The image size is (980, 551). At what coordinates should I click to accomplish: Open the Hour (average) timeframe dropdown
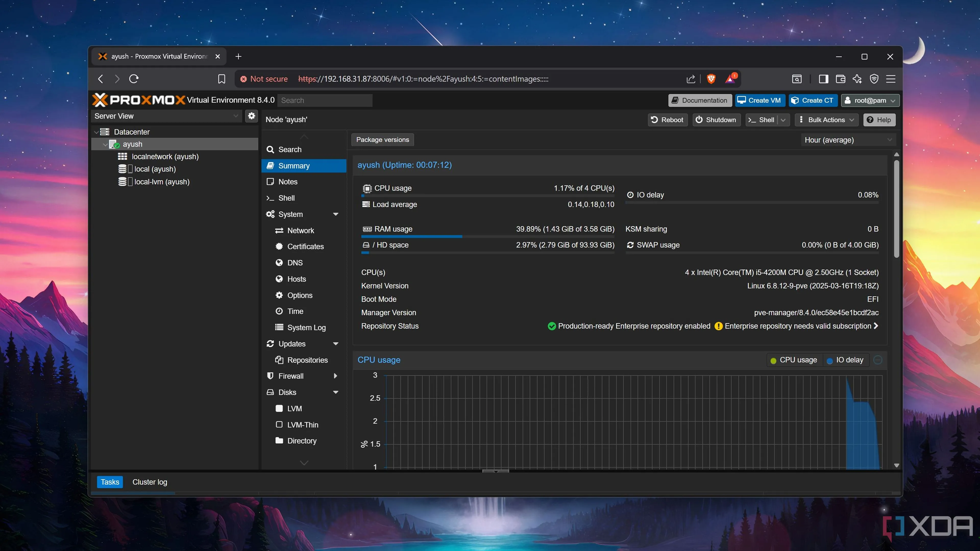click(x=848, y=140)
